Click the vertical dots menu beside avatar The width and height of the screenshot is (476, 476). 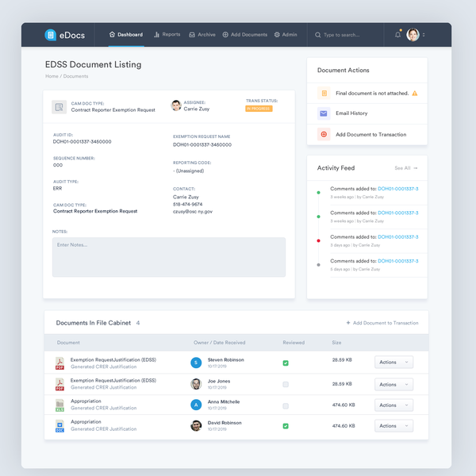coord(424,35)
